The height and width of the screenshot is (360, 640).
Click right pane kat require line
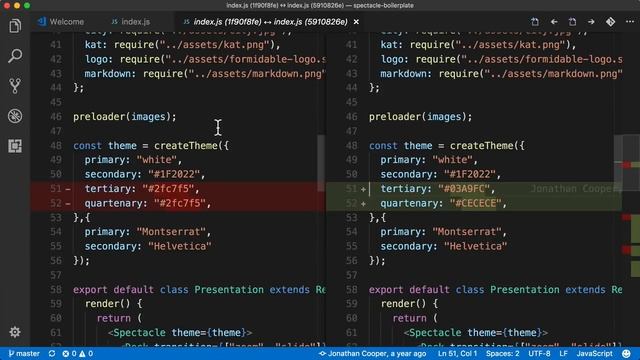click(x=478, y=45)
